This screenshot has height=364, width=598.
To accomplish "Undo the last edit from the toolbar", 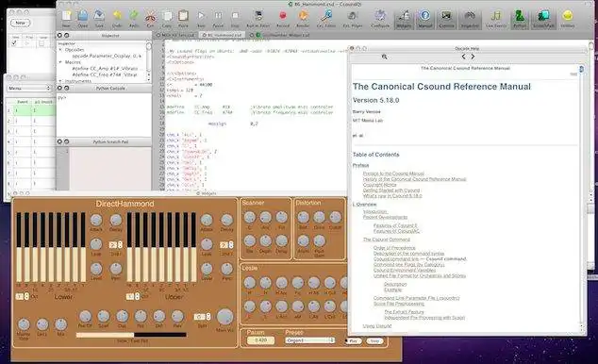I will (117, 18).
